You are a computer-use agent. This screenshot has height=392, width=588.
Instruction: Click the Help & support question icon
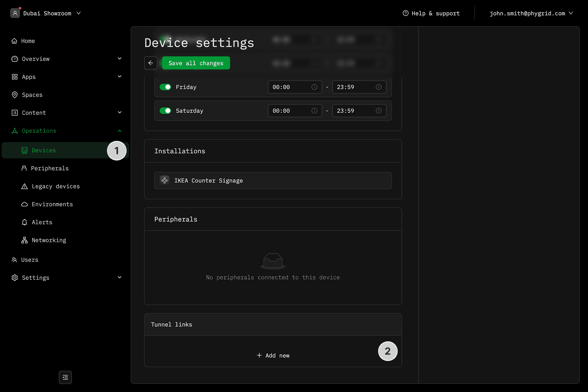[x=405, y=13]
